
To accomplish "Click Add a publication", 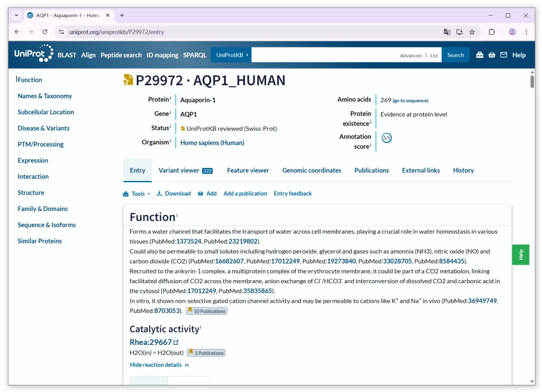I will 245,193.
